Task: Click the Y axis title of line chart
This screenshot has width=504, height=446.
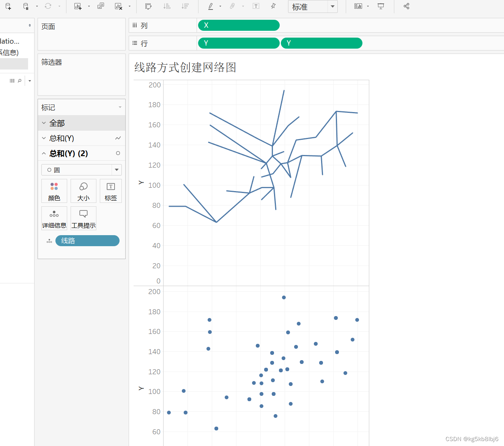Action: point(141,183)
